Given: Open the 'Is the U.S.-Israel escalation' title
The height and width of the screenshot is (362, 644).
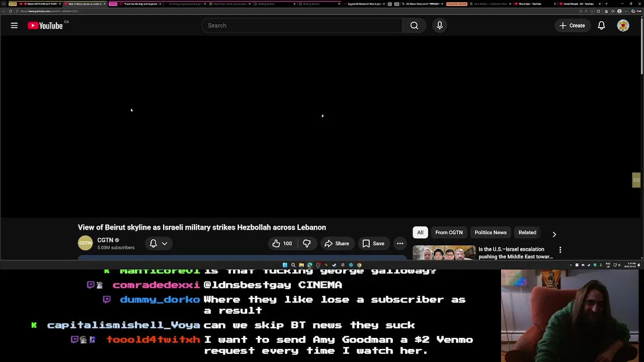Looking at the screenshot, I should pyautogui.click(x=515, y=253).
